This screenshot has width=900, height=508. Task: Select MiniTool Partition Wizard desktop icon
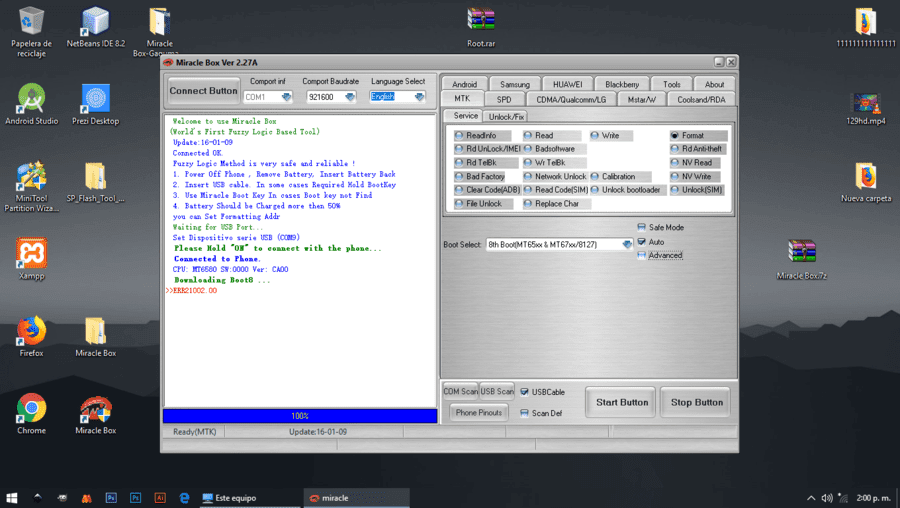(x=31, y=187)
